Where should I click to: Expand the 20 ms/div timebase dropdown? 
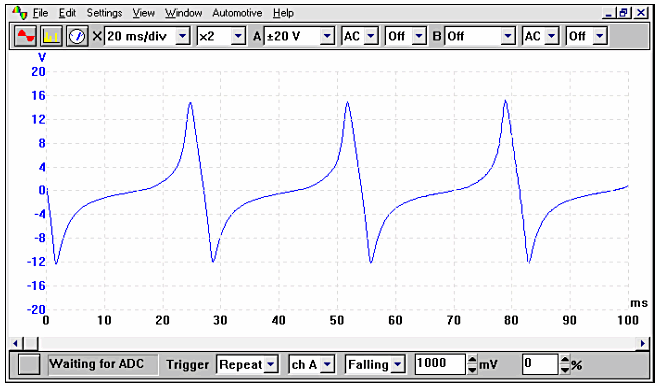pyautogui.click(x=182, y=36)
